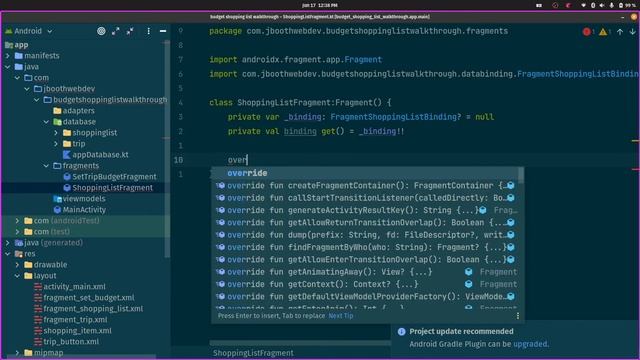Viewport: 640px width, 360px height.
Task: Open completion popup options three-dot icon
Action: [x=518, y=316]
